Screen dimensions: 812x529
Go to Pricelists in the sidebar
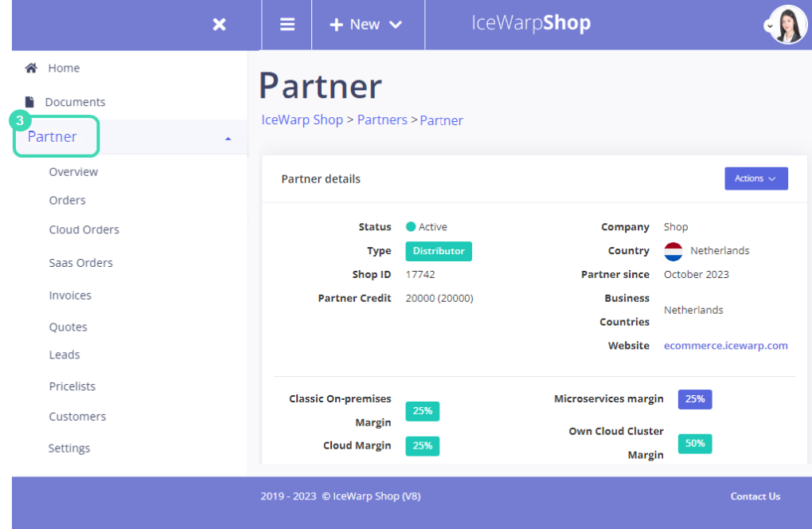click(72, 386)
